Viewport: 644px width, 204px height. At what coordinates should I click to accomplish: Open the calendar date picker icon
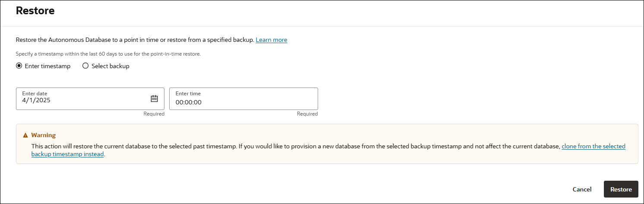[154, 98]
